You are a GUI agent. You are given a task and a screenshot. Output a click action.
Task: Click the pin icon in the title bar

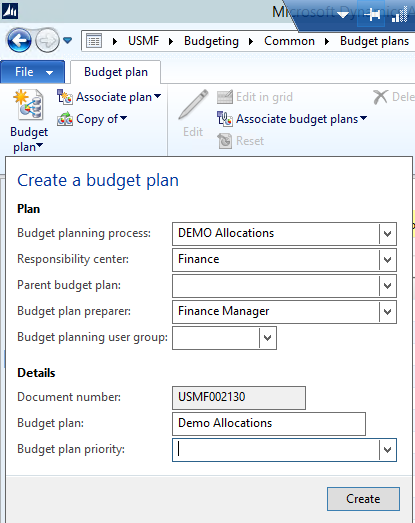tap(372, 15)
